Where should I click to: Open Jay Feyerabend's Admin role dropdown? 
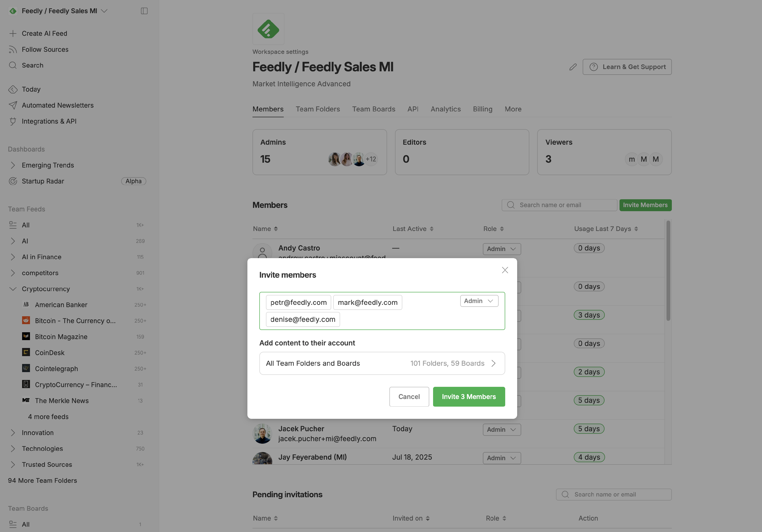(x=501, y=458)
